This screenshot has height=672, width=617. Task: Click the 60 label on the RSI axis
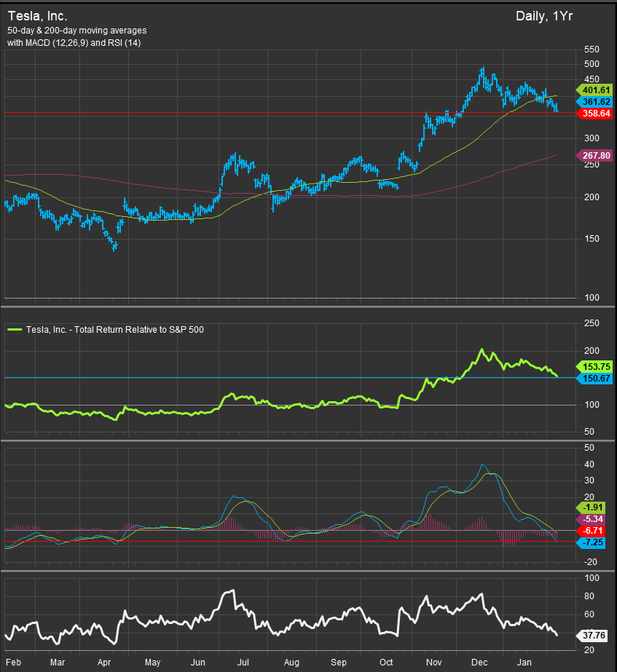coord(589,614)
